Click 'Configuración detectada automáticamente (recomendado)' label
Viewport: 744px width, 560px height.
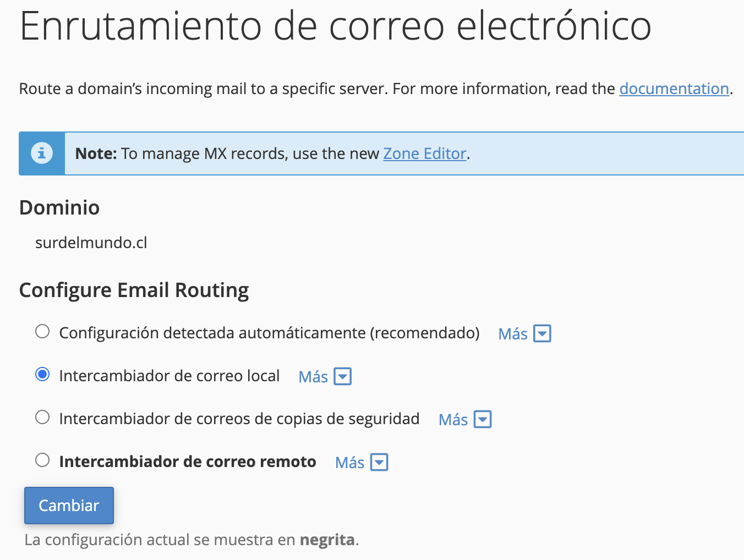point(269,333)
